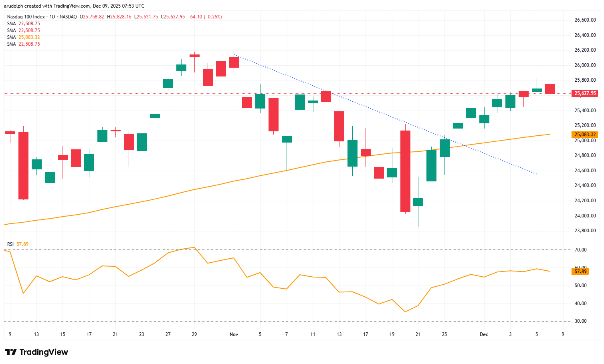
Task: Click the orange 25,083.32 price tag
Action: point(585,135)
